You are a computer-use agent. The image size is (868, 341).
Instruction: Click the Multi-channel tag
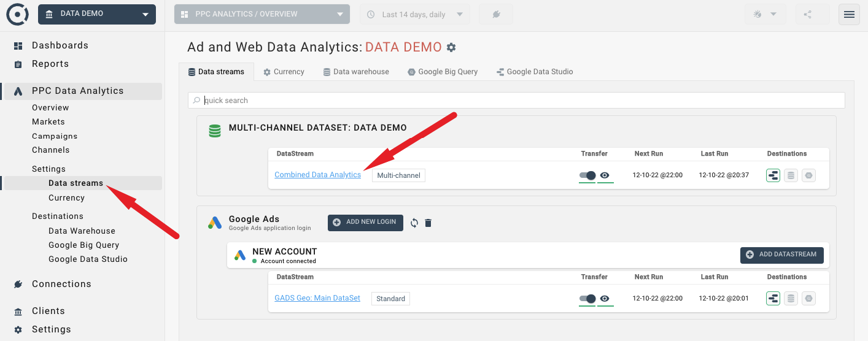(398, 175)
